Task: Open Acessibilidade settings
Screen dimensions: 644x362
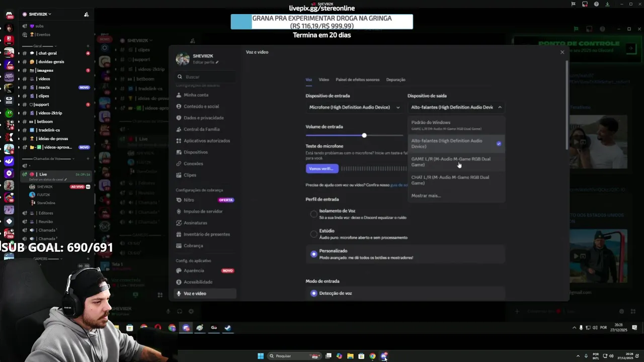Action: click(x=206, y=282)
